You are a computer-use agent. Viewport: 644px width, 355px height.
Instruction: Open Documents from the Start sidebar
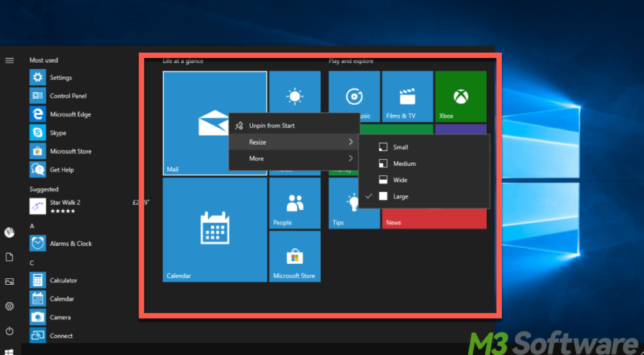pos(9,257)
